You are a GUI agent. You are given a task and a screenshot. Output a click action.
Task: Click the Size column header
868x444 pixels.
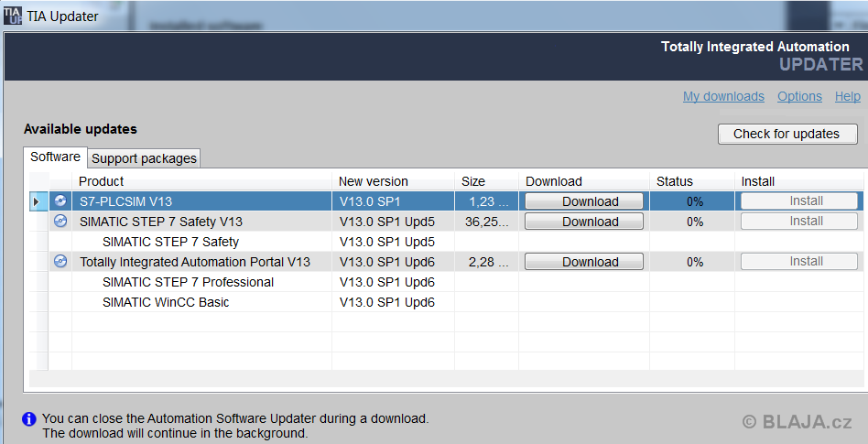pos(486,181)
